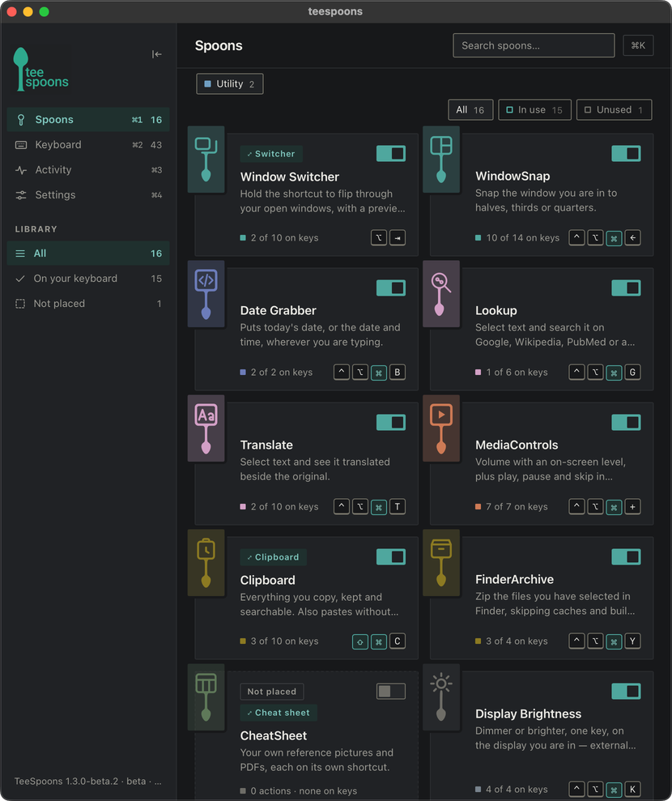Image resolution: width=672 pixels, height=801 pixels.
Task: Open the Activity sidebar section
Action: pos(88,169)
